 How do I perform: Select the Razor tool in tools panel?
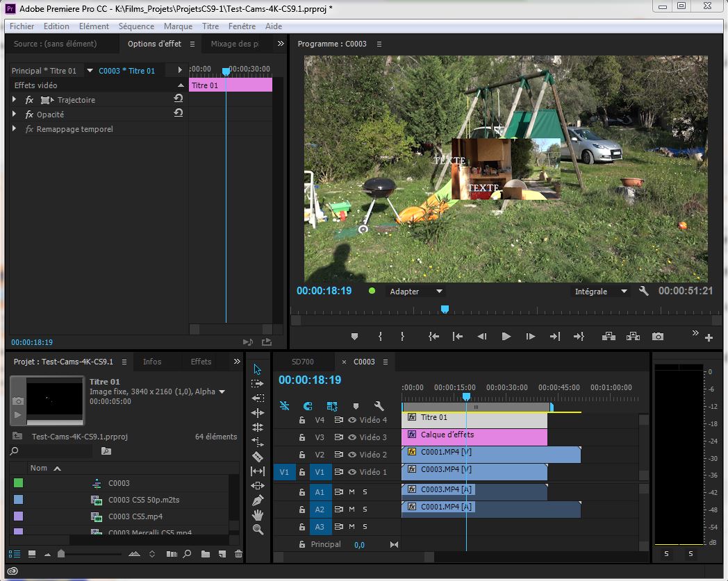click(258, 456)
